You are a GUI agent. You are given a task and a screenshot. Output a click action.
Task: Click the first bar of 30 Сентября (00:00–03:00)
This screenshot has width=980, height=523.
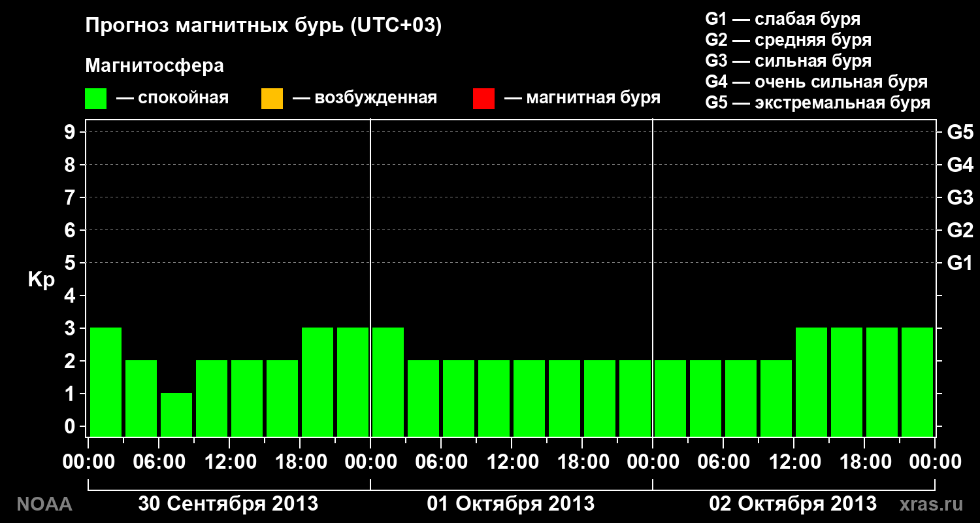106,382
